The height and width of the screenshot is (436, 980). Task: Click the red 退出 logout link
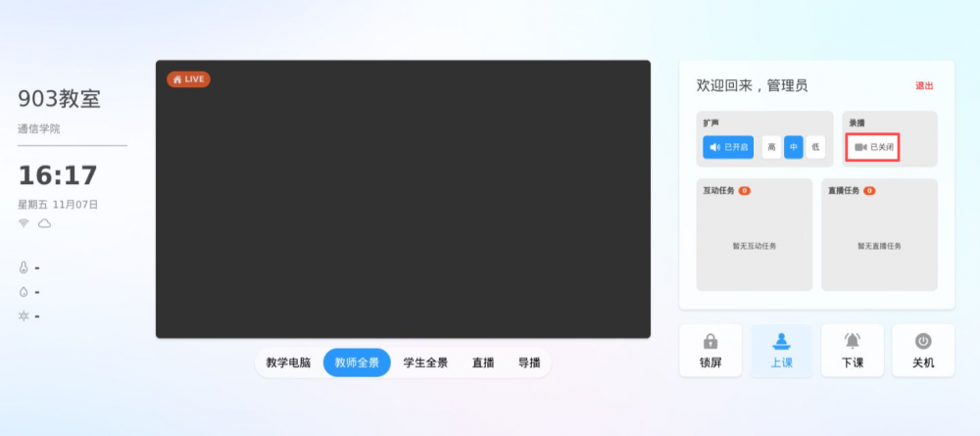(924, 86)
